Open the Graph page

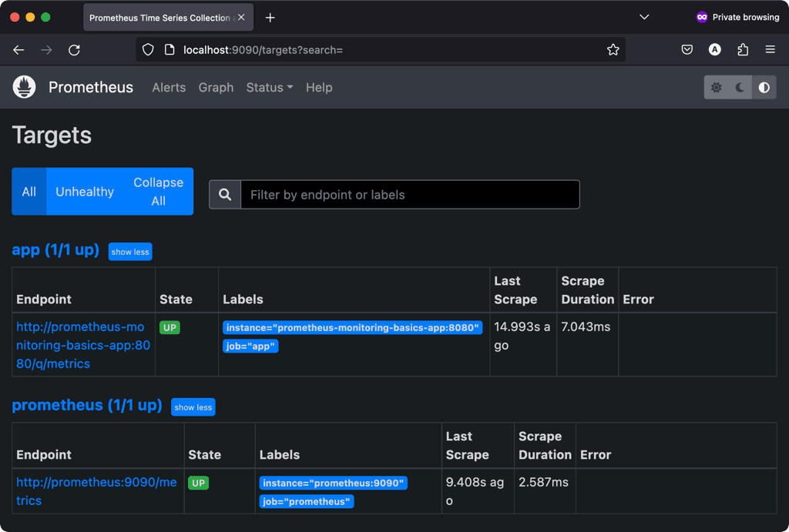(x=216, y=88)
